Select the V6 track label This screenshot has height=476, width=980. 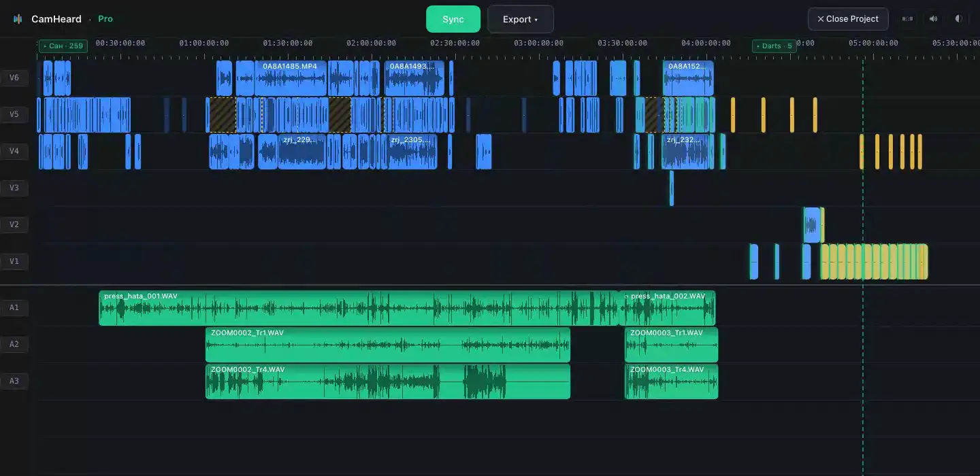pos(14,78)
